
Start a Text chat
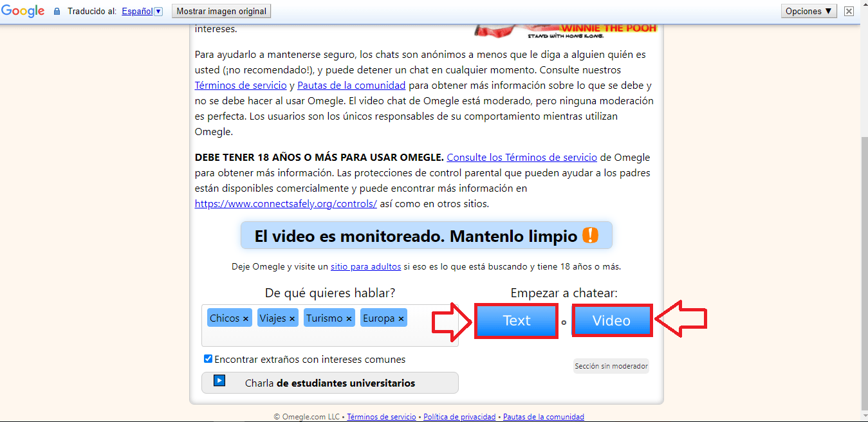[x=516, y=320]
